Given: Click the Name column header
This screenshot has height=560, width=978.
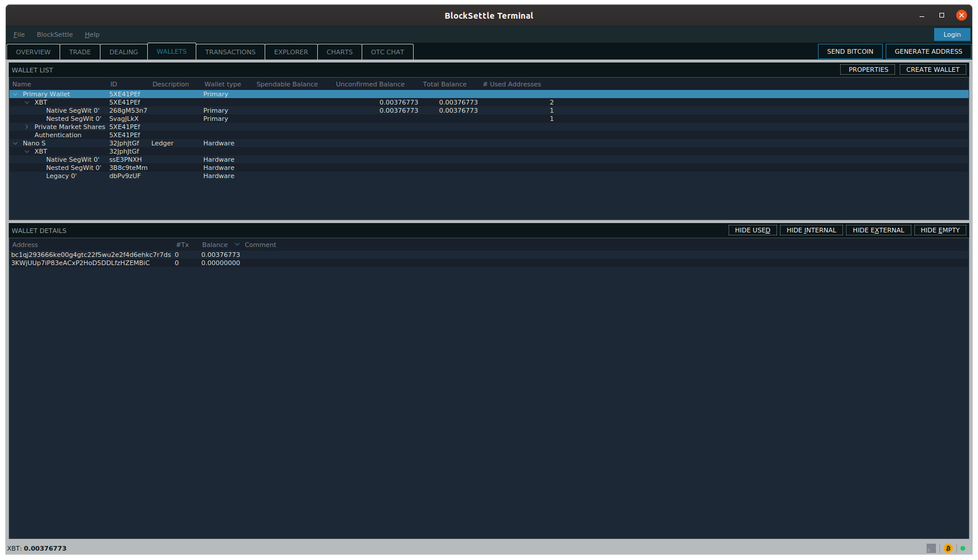Looking at the screenshot, I should pyautogui.click(x=22, y=84).
